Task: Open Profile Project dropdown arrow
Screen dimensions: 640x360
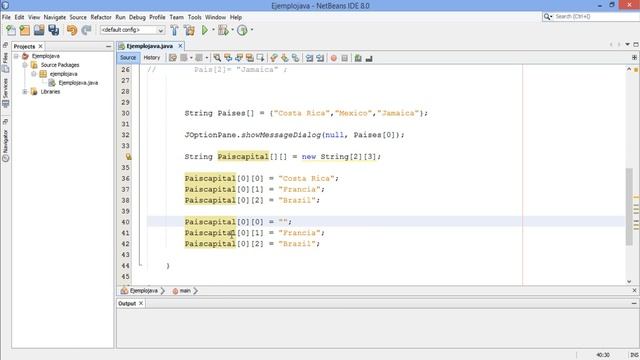Action: 251,30
